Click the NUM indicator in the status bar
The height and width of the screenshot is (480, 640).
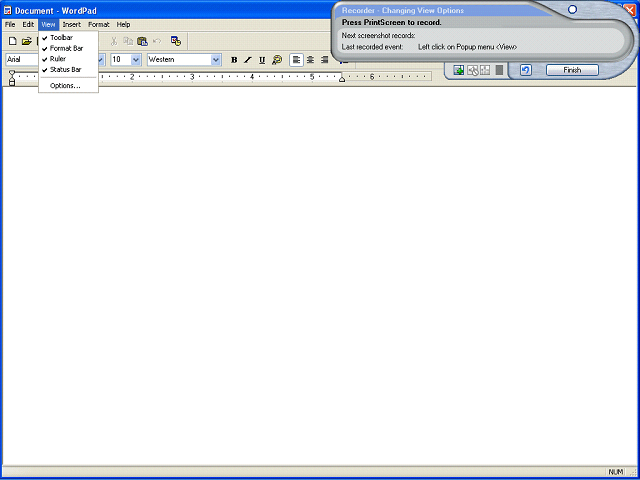[x=616, y=472]
